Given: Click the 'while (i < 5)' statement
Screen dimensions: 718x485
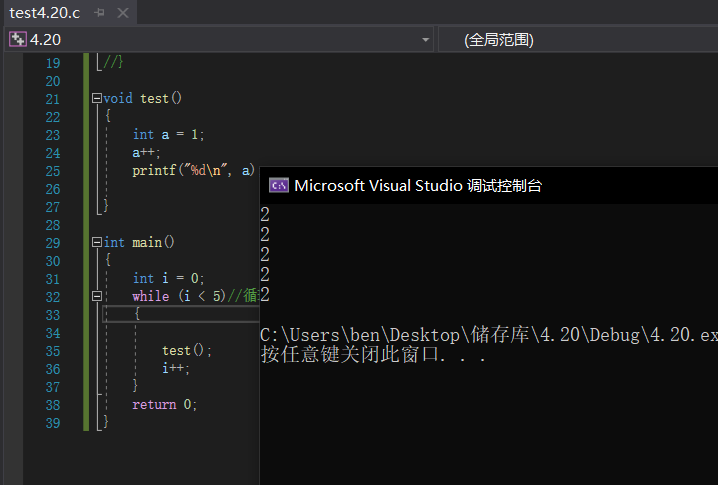Looking at the screenshot, I should [x=179, y=296].
